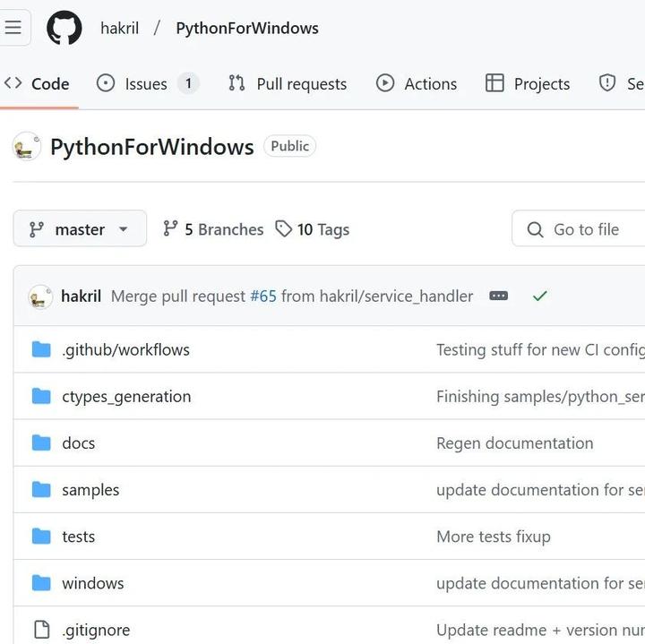Open the docs folder
645x644 pixels.
tap(79, 443)
